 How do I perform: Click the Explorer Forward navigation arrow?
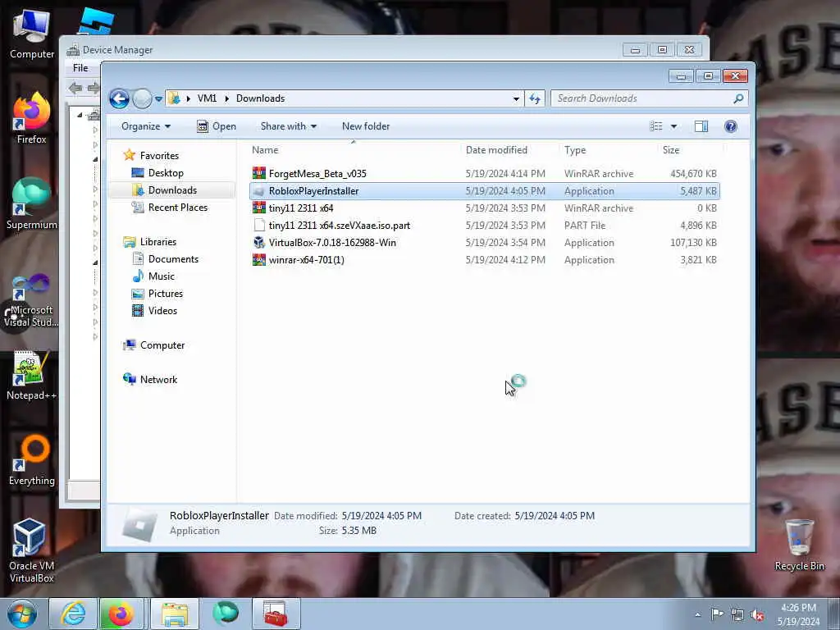142,98
